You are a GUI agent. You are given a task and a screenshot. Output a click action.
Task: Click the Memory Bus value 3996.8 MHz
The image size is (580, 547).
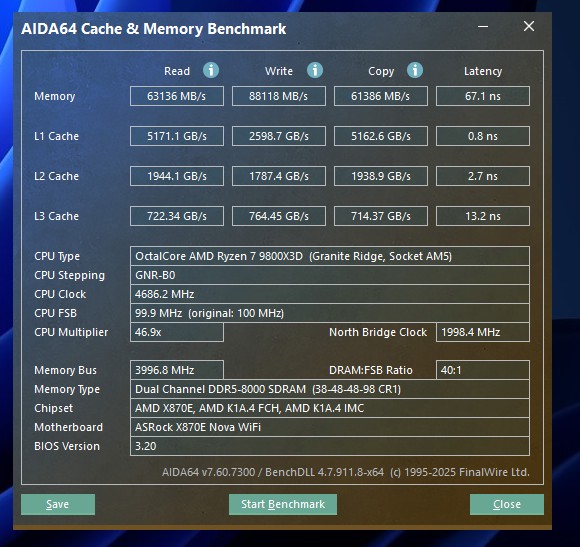click(x=177, y=370)
